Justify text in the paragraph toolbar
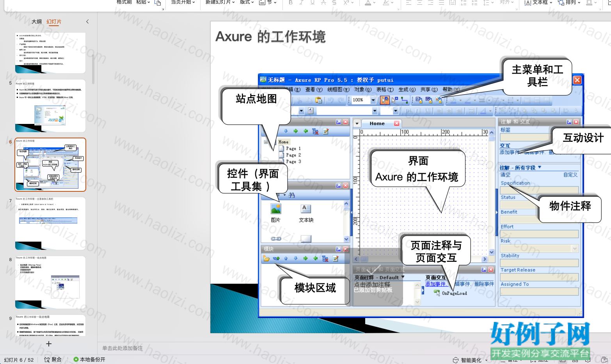The height and width of the screenshot is (364, 611). click(x=442, y=2)
